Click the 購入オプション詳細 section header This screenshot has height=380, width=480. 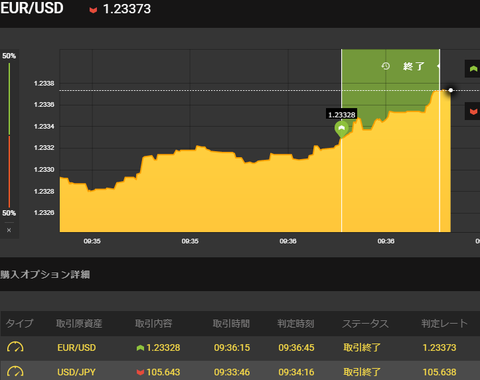(x=45, y=274)
